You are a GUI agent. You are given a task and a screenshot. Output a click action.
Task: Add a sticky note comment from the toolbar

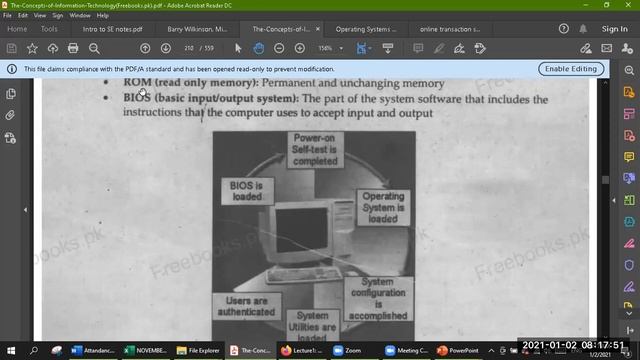(418, 49)
